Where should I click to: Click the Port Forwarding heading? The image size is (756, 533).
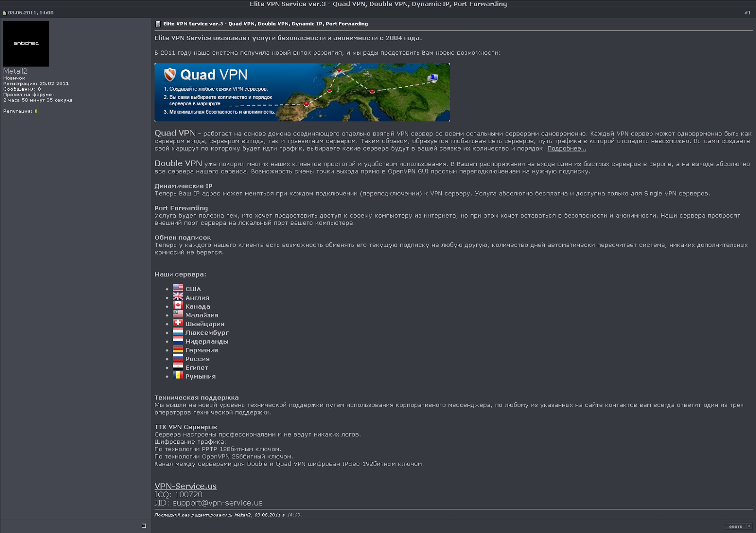(181, 208)
